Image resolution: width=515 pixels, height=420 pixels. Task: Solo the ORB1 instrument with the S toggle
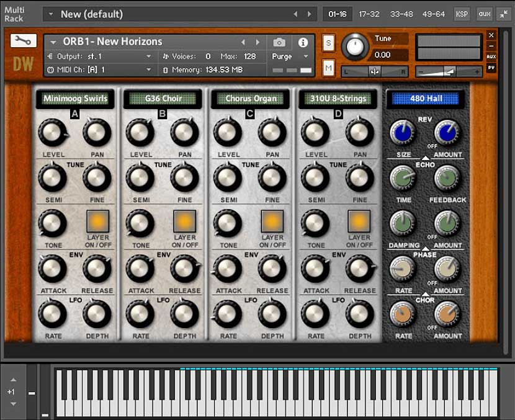(328, 43)
